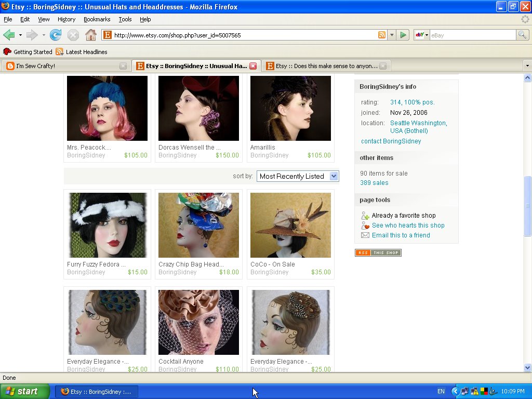This screenshot has height=399, width=532.
Task: Click the EN language indicator in taskbar
Action: [441, 392]
